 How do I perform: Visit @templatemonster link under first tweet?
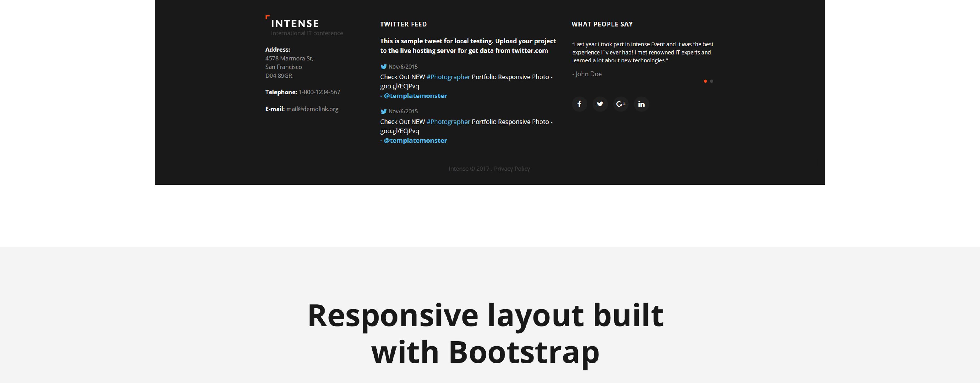point(415,95)
